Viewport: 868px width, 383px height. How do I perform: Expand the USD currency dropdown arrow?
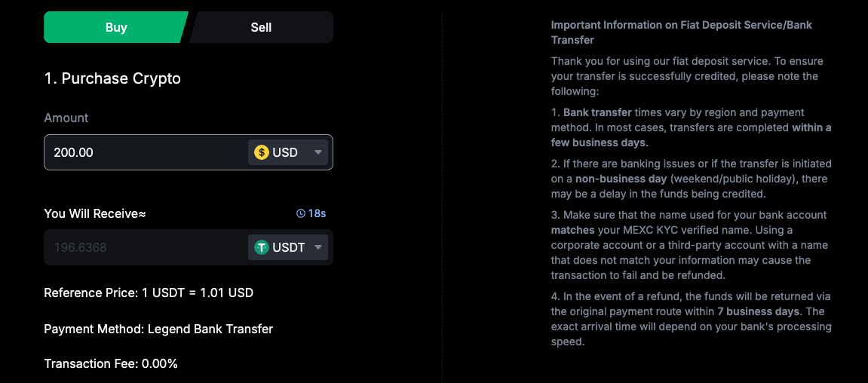click(318, 152)
